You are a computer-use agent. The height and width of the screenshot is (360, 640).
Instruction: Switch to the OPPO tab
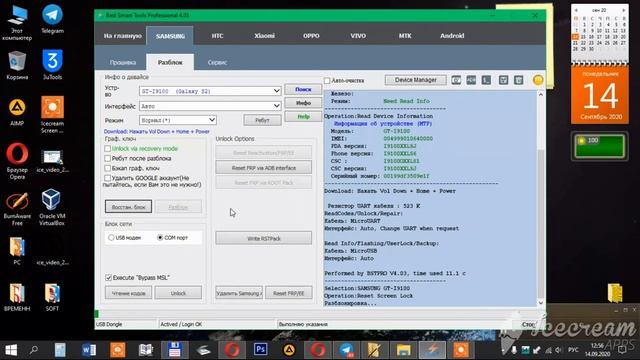311,36
